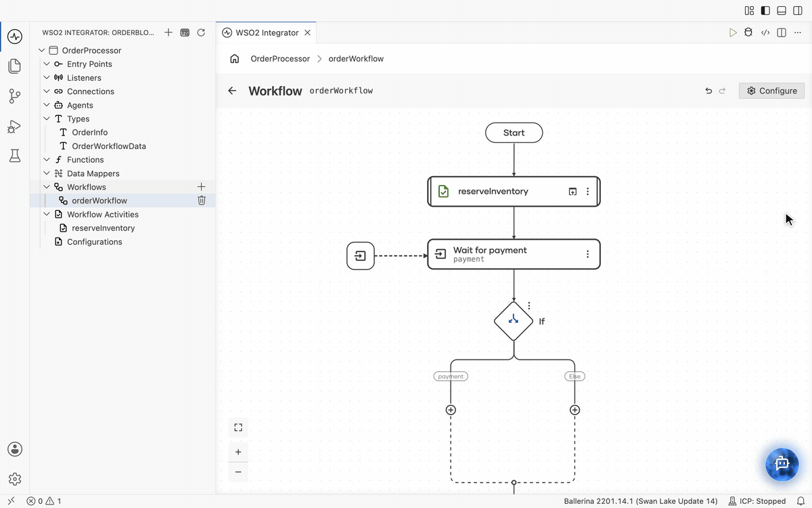Image resolution: width=812 pixels, height=508 pixels.
Task: Add a new workflow with plus icon
Action: coord(201,186)
